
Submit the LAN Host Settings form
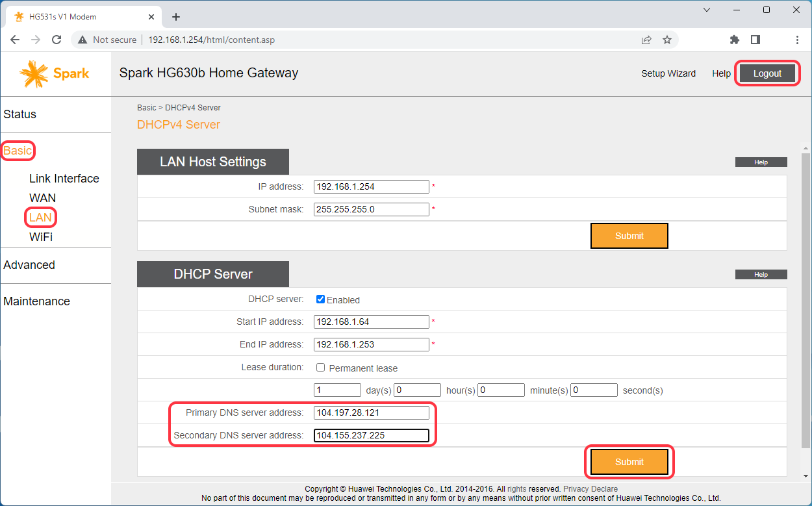coord(629,236)
